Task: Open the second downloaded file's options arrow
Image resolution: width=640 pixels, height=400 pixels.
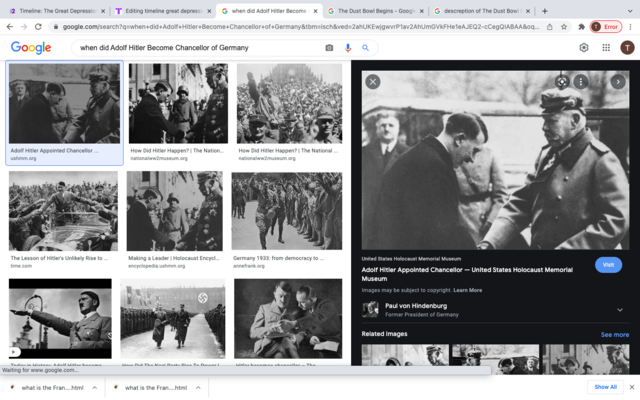Action: click(198, 388)
